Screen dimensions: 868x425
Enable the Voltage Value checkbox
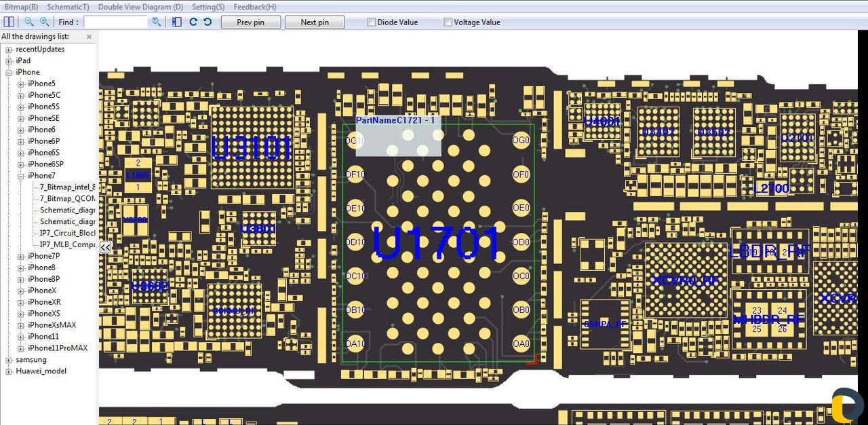(448, 22)
